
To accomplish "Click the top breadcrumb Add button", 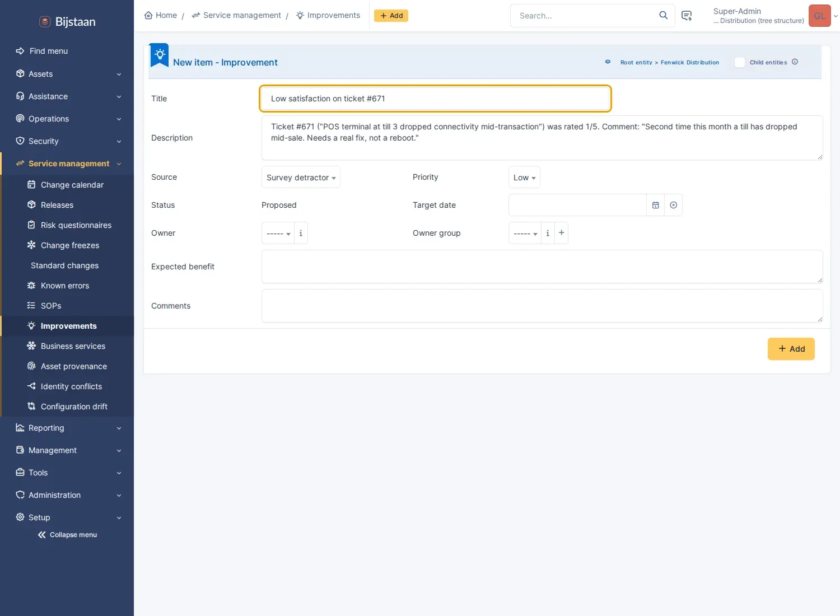I will [x=391, y=16].
